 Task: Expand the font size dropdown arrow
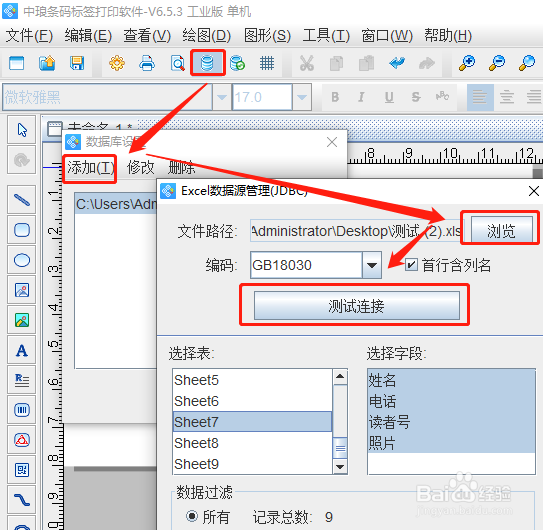[302, 97]
